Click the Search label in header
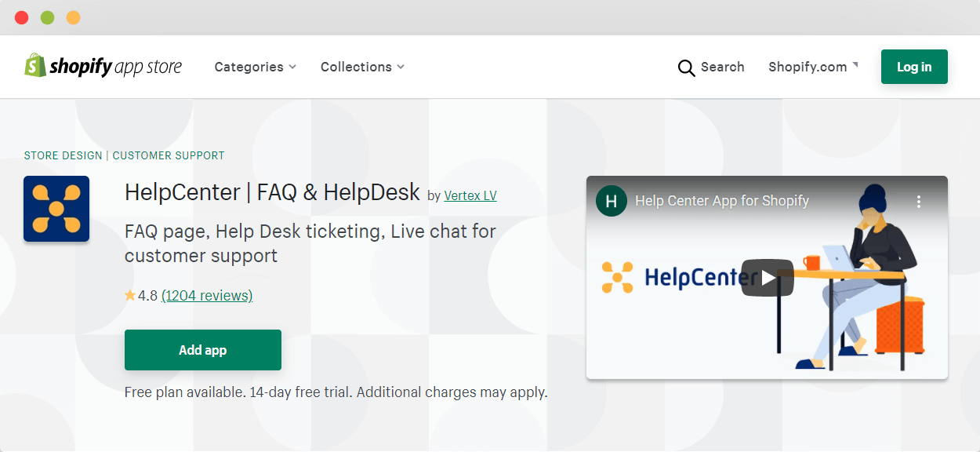Viewport: 980px width, 452px height. [723, 67]
